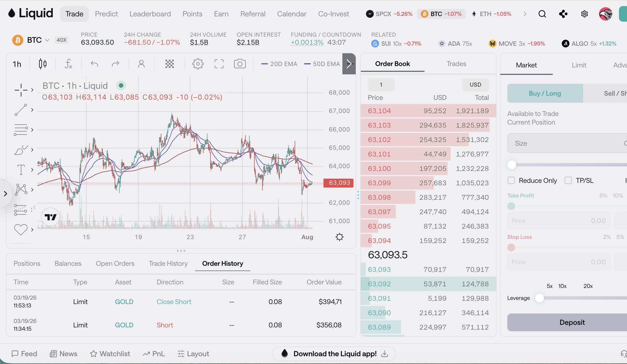Click the Take Profit slider handle
This screenshot has width=627, height=364.
511,206
